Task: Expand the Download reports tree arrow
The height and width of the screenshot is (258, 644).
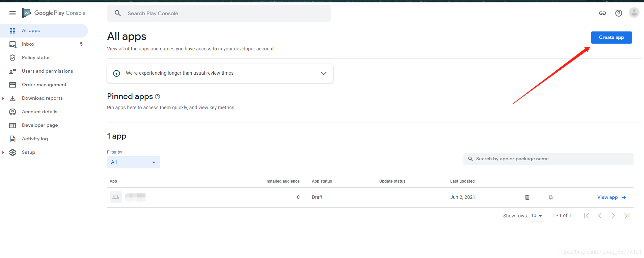Action: click(3, 98)
